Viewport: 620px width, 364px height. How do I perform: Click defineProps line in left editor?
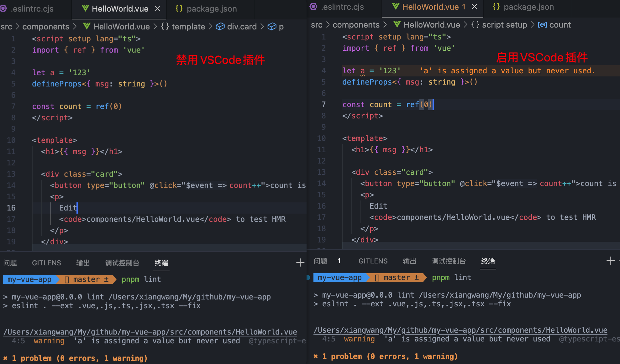99,84
